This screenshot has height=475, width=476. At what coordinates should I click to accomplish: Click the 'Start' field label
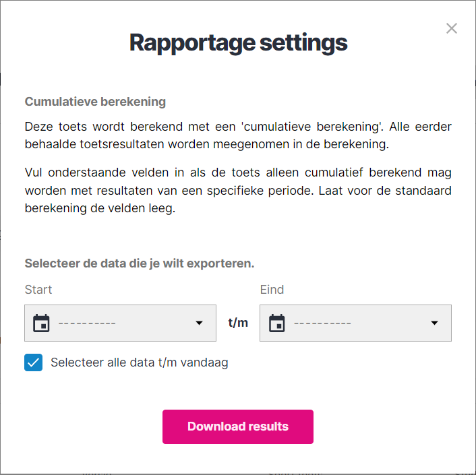(38, 290)
